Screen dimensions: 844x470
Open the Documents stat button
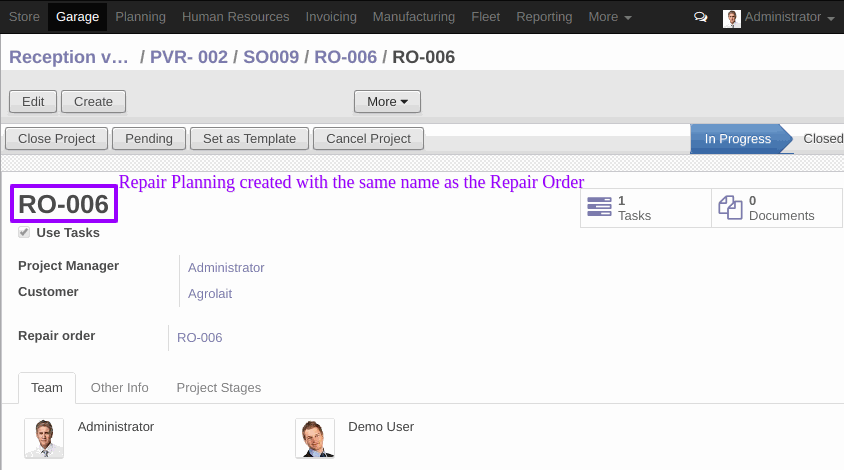tap(777, 208)
